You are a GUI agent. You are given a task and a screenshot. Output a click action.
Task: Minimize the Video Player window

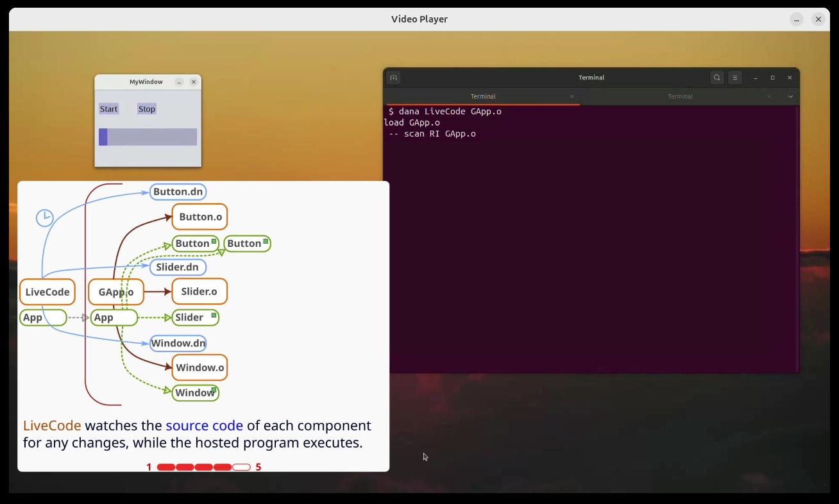pos(796,19)
